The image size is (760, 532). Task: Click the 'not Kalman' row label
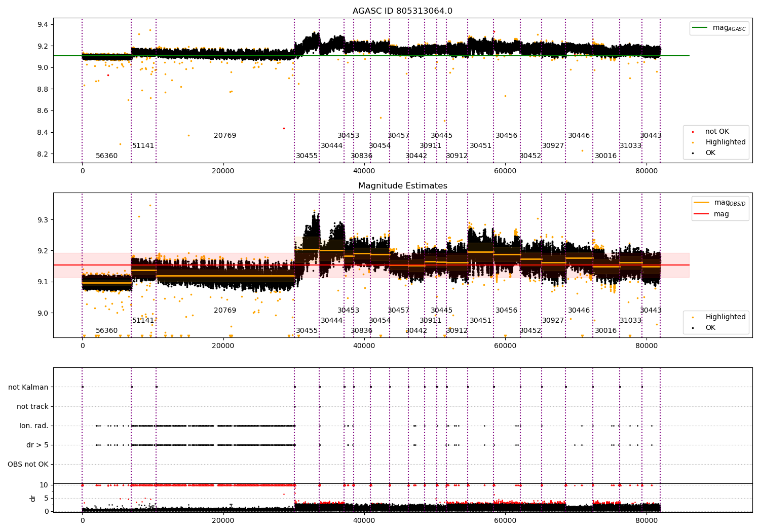(28, 387)
